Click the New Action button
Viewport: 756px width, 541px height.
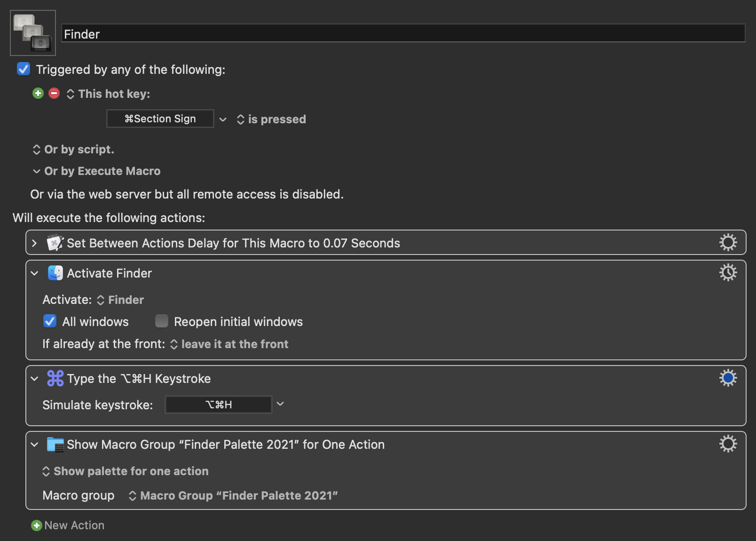point(68,525)
